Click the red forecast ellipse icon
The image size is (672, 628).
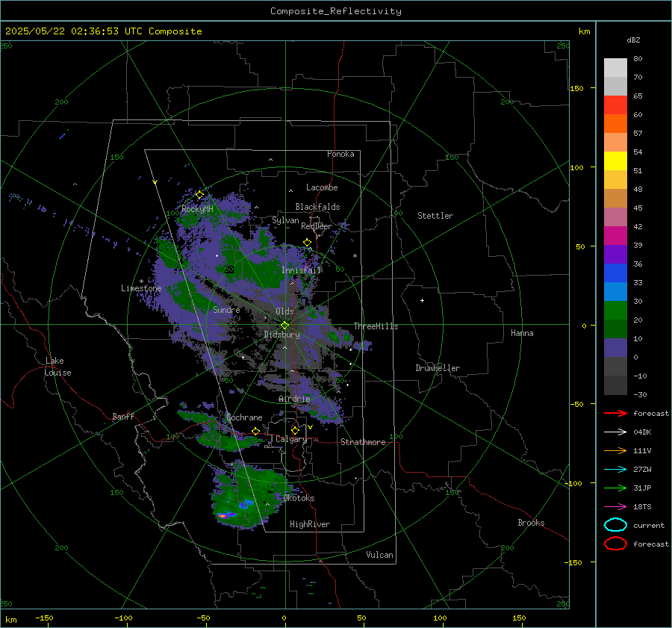pos(615,544)
